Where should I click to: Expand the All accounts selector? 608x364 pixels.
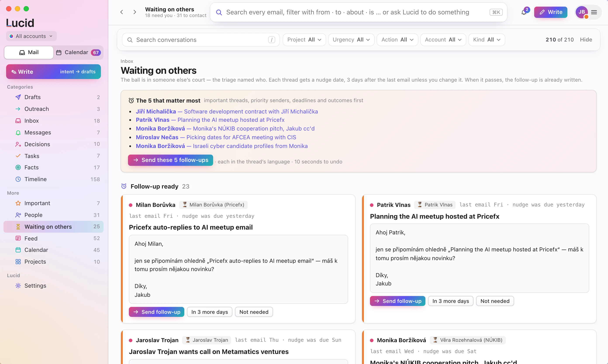31,36
